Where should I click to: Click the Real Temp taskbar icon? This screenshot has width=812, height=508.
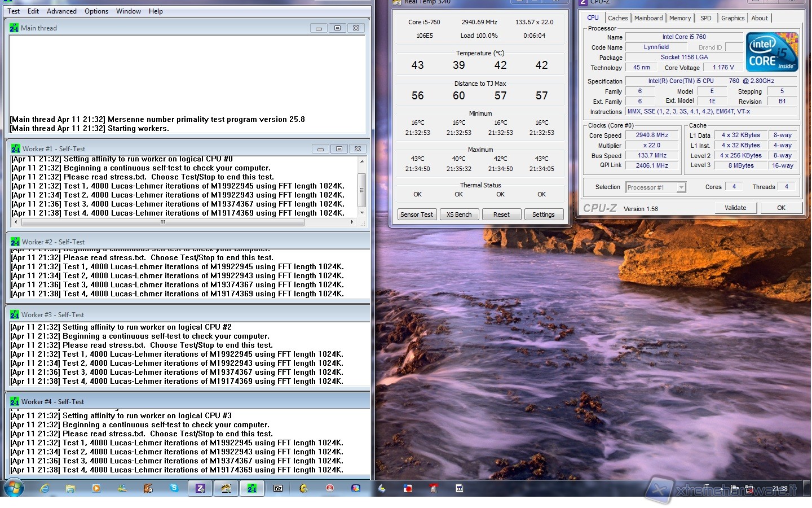(226, 488)
